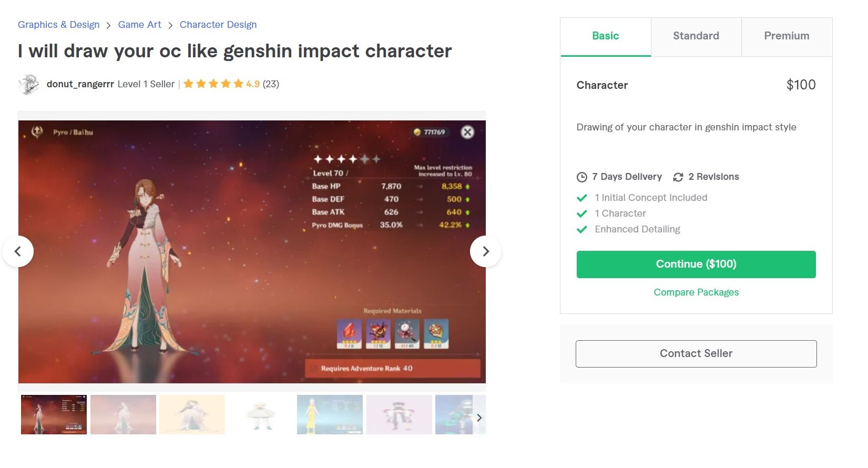Select the yellow dress character thumbnail
Image resolution: width=868 pixels, height=468 pixels.
coord(330,414)
